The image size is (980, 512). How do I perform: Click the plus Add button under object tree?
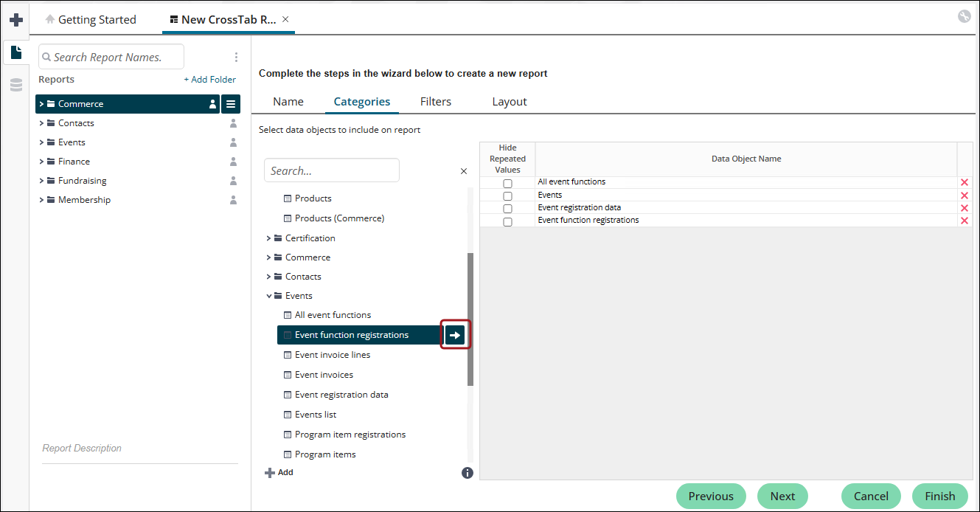click(279, 472)
